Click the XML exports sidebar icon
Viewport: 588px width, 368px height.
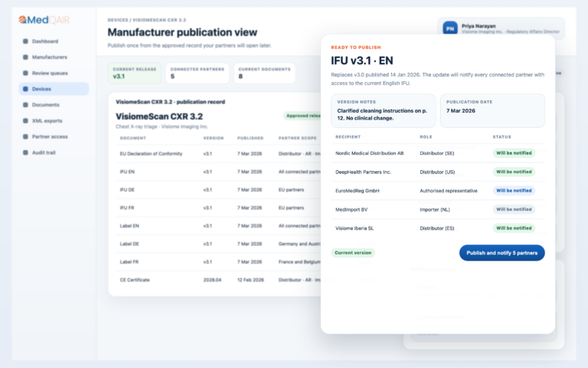(x=25, y=120)
